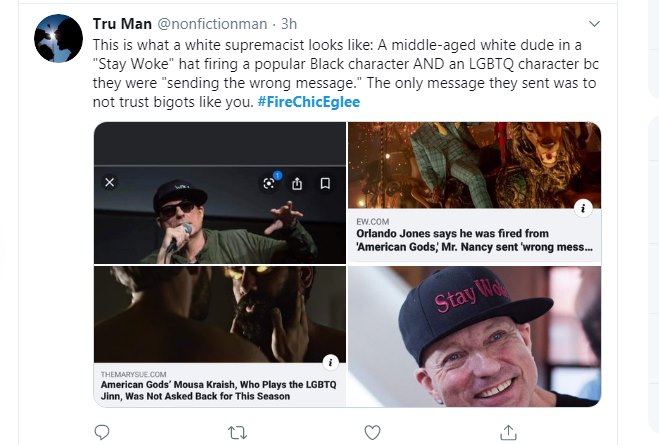Like the tweet with the heart icon
Screen dimensions: 659x445
372,432
